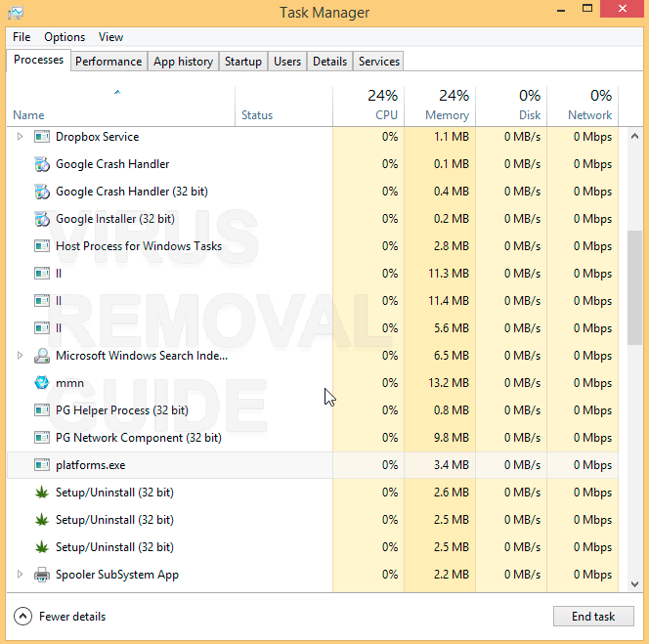Viewport: 649px width, 644px height.
Task: Click the 9.8 MB memory value
Action: (452, 438)
